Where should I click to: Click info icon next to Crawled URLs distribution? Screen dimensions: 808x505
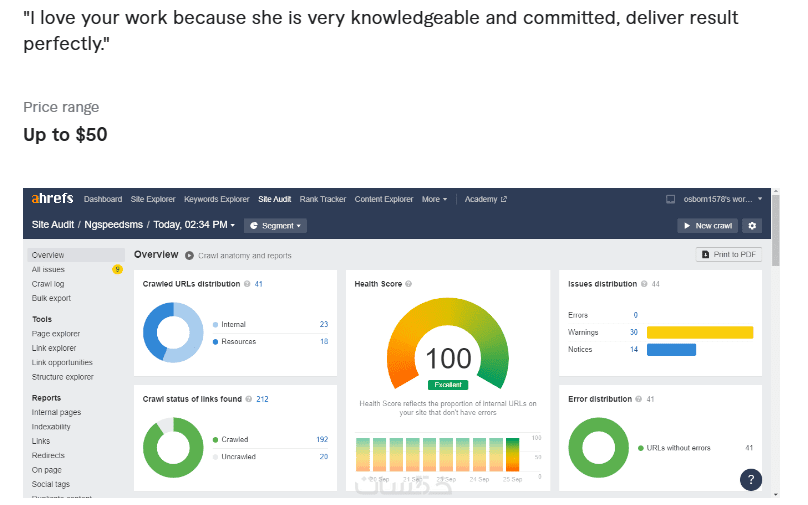247,284
